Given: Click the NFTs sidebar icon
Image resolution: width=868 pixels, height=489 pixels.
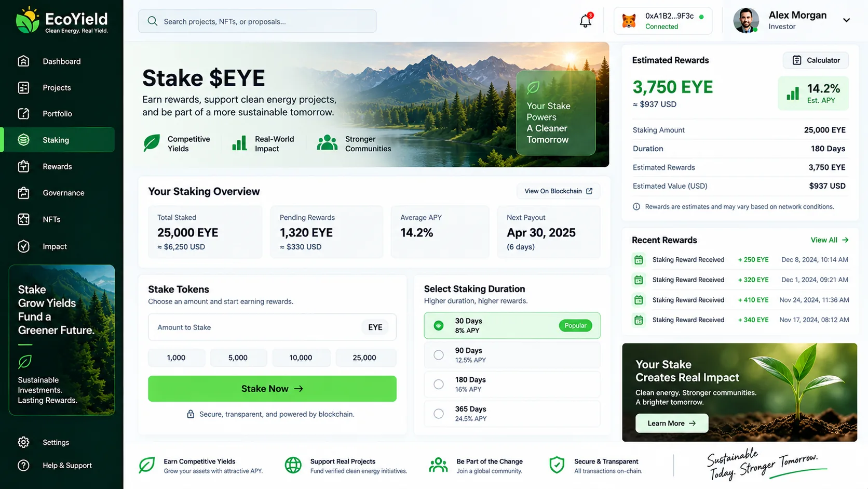Looking at the screenshot, I should (23, 219).
